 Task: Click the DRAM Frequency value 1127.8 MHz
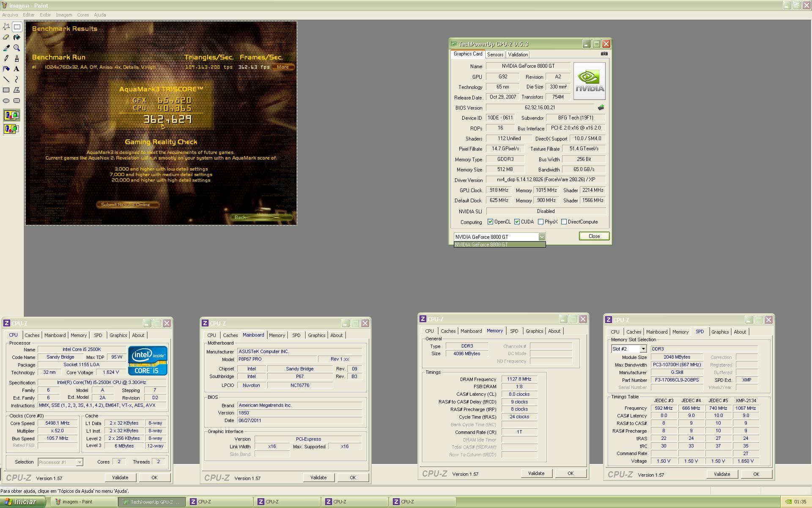pos(519,379)
